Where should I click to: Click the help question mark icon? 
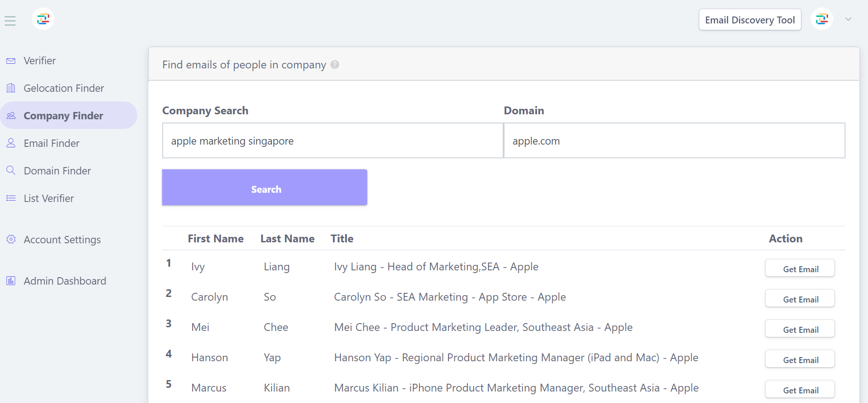click(335, 65)
